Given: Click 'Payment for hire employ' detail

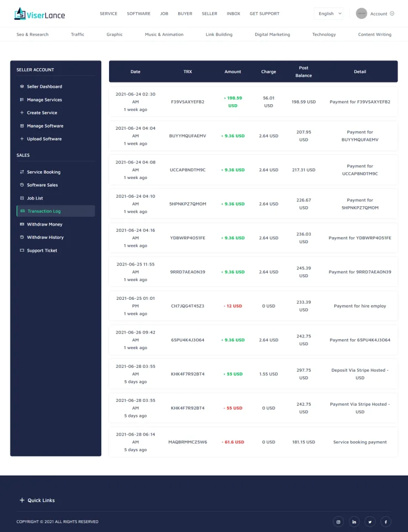Looking at the screenshot, I should pyautogui.click(x=360, y=306).
